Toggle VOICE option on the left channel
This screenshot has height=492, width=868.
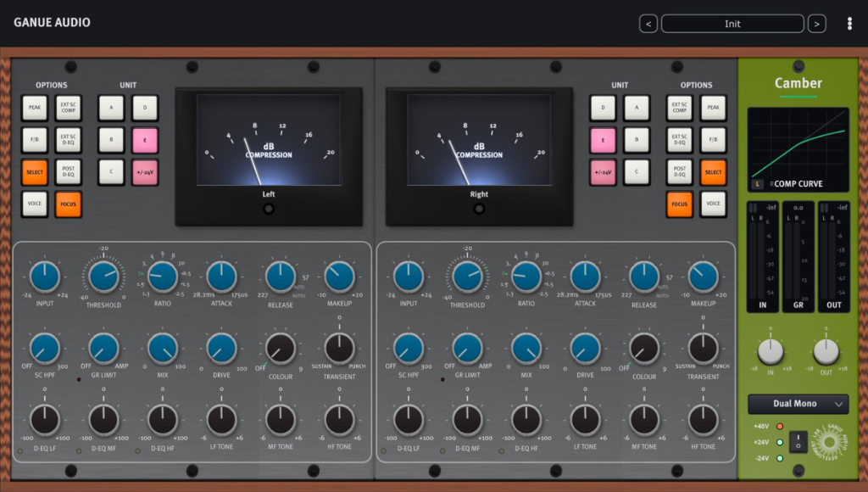tap(34, 204)
